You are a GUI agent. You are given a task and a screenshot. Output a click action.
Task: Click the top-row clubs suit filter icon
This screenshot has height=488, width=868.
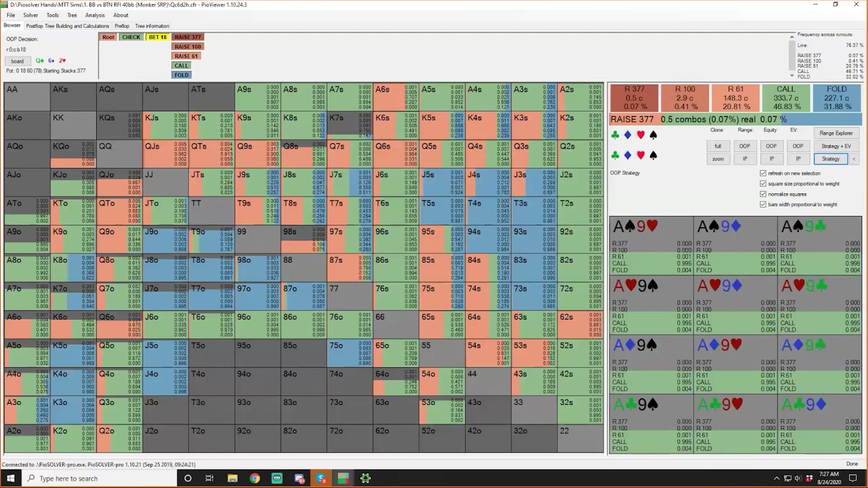click(615, 135)
